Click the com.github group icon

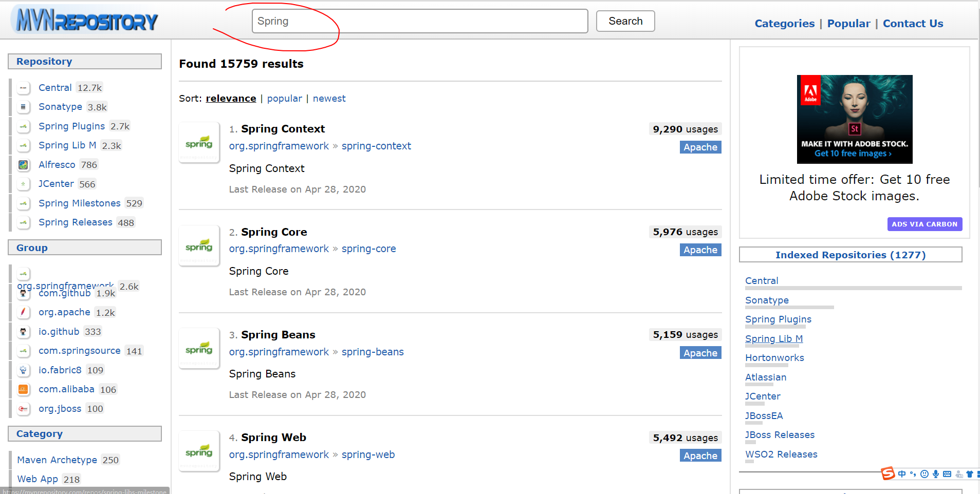(23, 293)
